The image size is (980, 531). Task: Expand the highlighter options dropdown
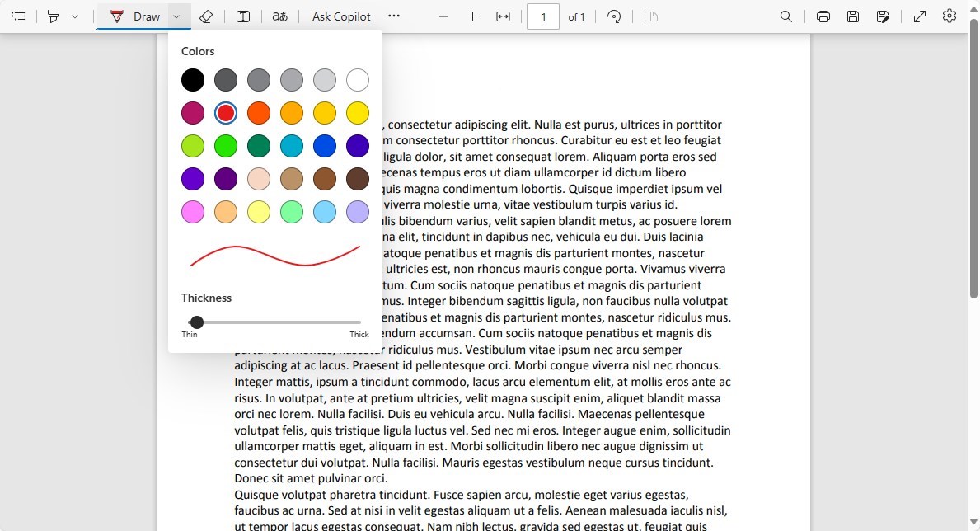[x=75, y=16]
